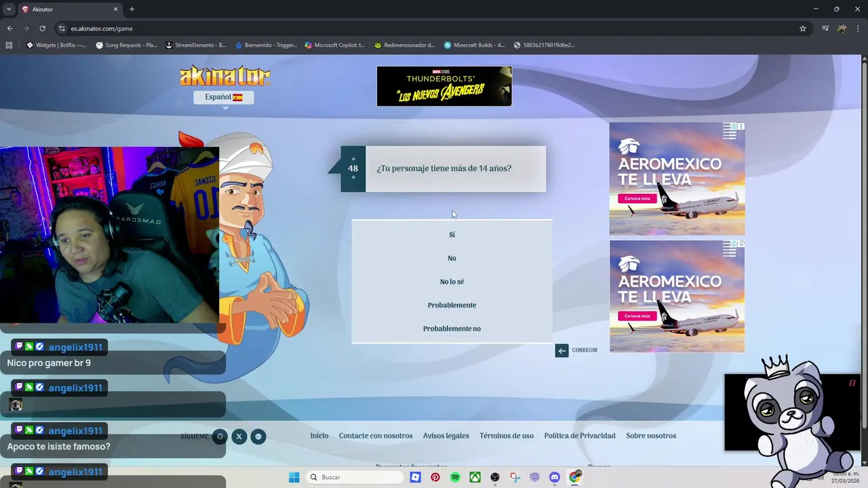The width and height of the screenshot is (868, 488).
Task: Click Conoce más in upper Aeromexico ad
Action: click(637, 199)
